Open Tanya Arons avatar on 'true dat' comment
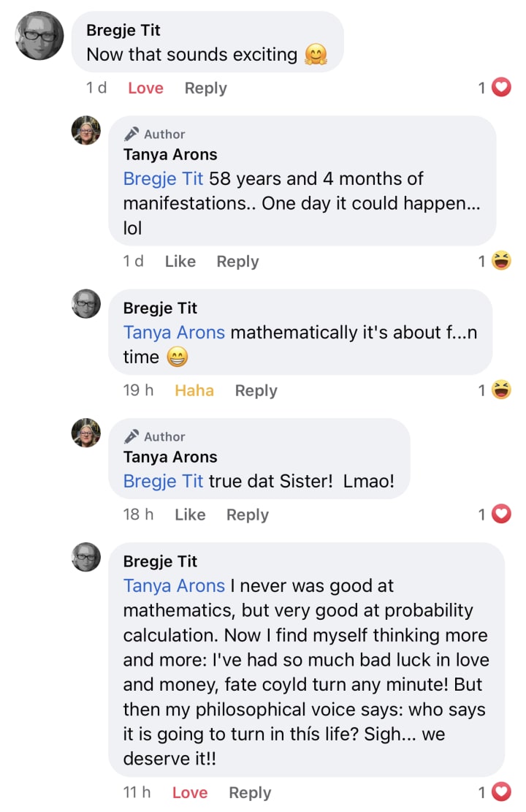526x812 pixels. point(86,433)
